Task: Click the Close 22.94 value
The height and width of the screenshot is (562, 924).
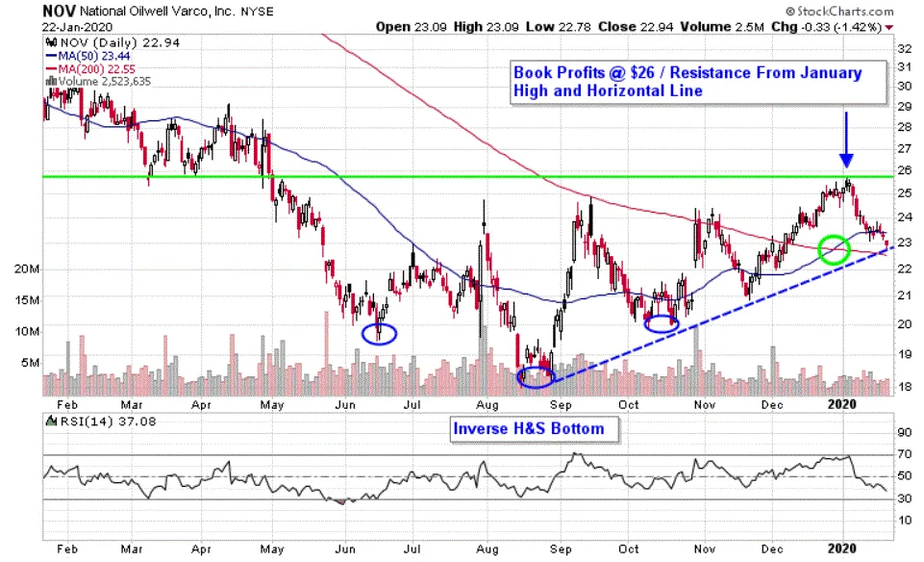Action: (x=636, y=27)
